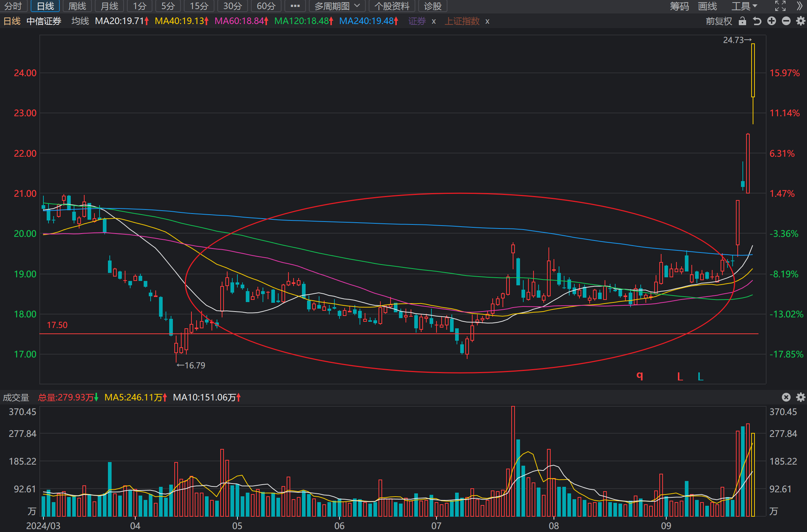Zoom out chart with minus circle icon
This screenshot has height=532, width=807.
click(786, 21)
